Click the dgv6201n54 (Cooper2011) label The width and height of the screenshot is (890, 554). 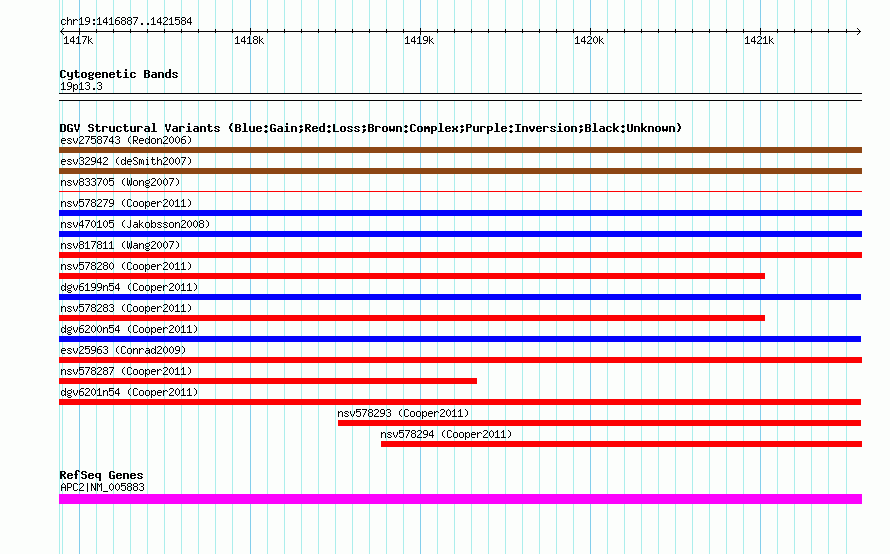pos(129,392)
